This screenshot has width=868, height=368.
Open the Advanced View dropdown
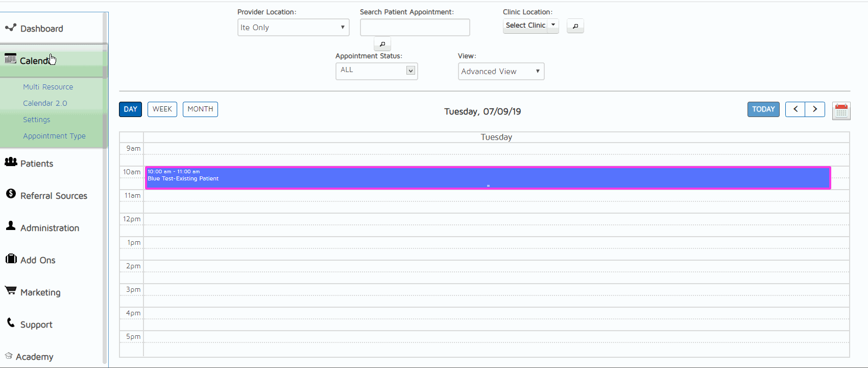coord(501,72)
